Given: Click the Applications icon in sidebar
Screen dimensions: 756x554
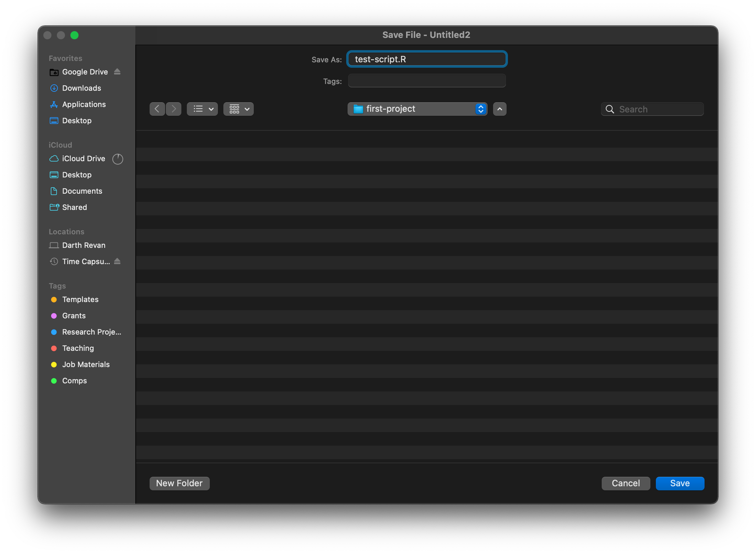Looking at the screenshot, I should pos(54,104).
